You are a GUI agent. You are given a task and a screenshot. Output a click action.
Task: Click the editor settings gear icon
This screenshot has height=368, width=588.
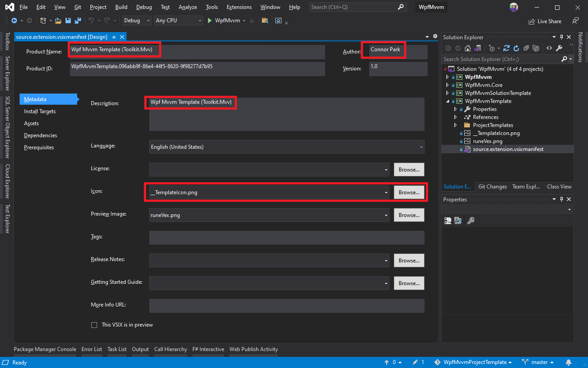pyautogui.click(x=435, y=37)
